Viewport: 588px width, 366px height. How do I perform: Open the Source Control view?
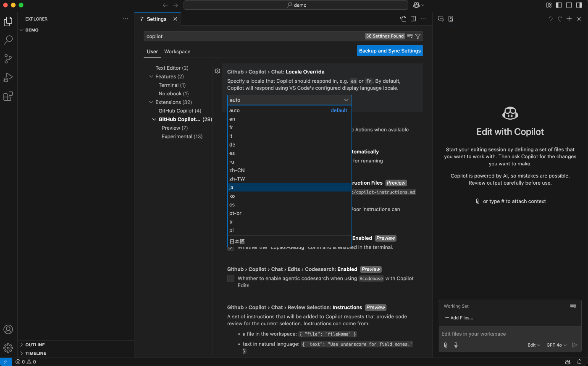tap(8, 59)
